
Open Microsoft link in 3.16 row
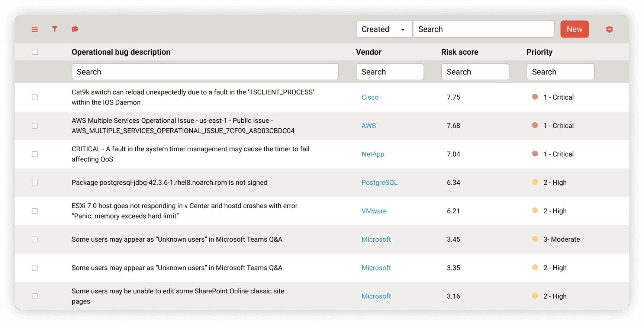376,296
